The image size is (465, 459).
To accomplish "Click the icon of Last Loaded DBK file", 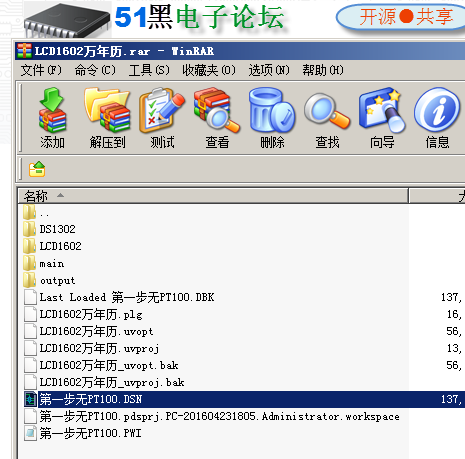I will coord(30,297).
